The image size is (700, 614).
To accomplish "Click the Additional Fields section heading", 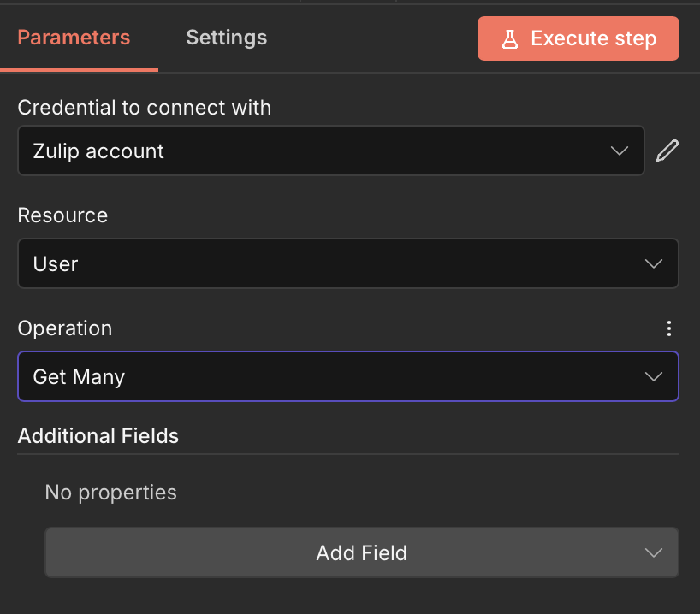I will (98, 435).
